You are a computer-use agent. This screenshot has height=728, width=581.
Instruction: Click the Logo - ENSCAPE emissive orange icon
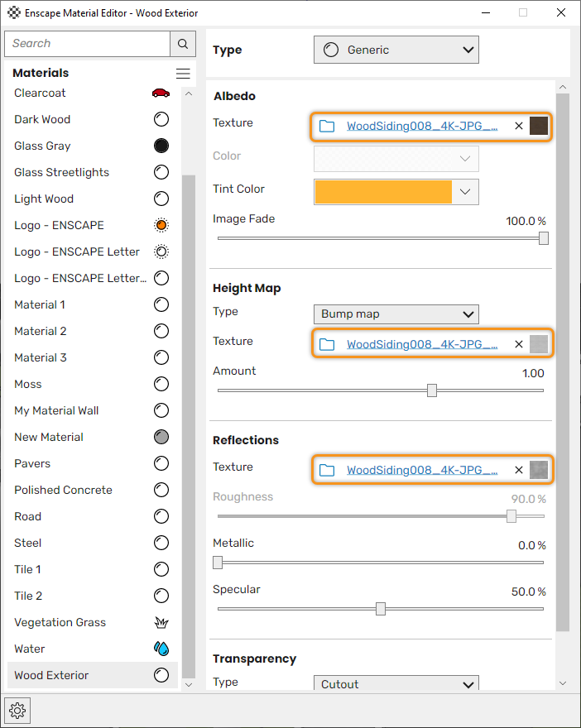point(161,225)
